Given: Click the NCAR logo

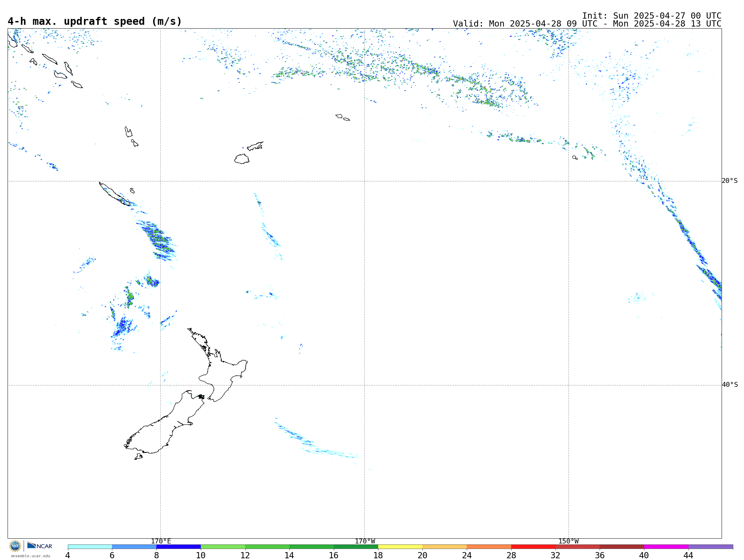Looking at the screenshot, I should 40,546.
